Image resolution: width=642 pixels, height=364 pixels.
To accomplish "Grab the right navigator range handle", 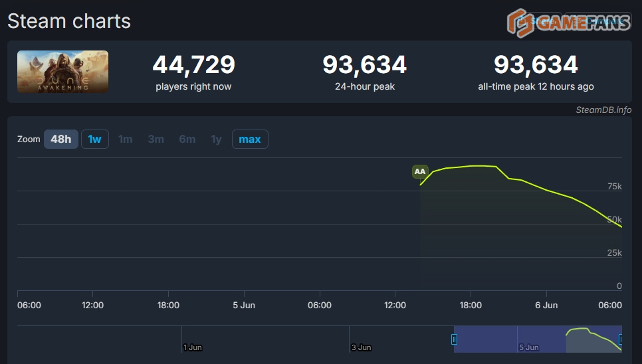I will click(621, 339).
